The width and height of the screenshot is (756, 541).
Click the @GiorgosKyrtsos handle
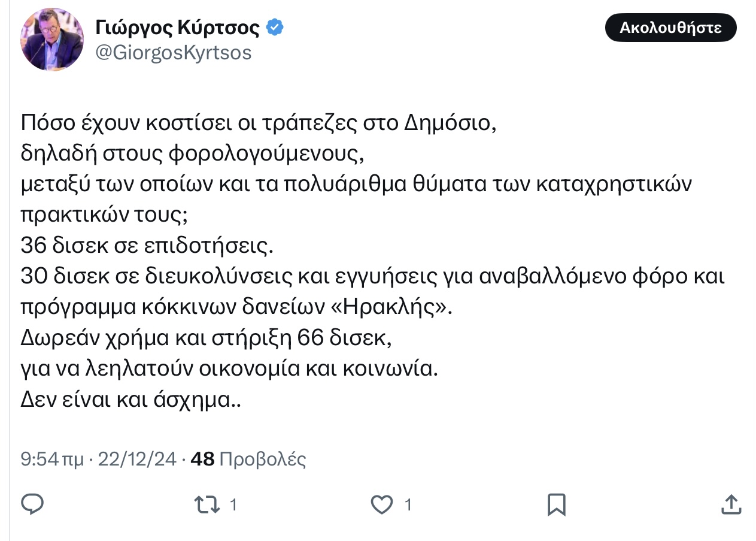coord(174,53)
